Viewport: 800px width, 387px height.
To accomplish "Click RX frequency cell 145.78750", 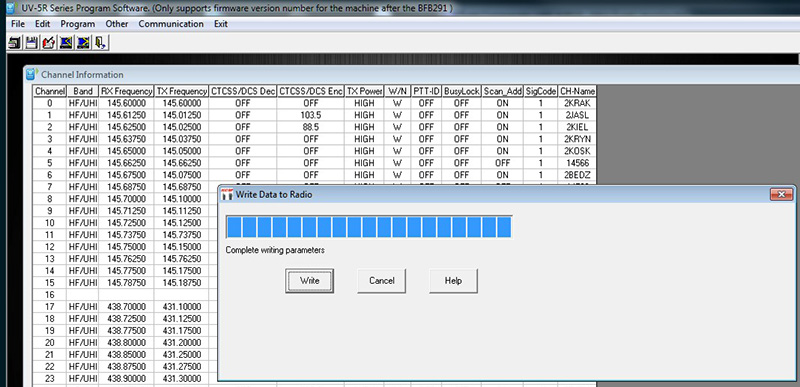I will pos(126,283).
